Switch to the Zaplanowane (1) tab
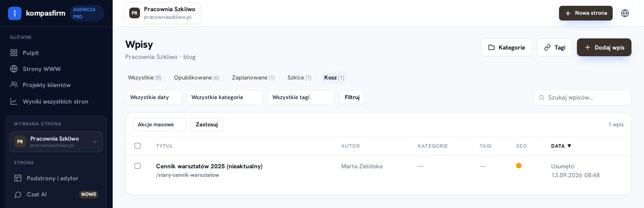 [253, 78]
